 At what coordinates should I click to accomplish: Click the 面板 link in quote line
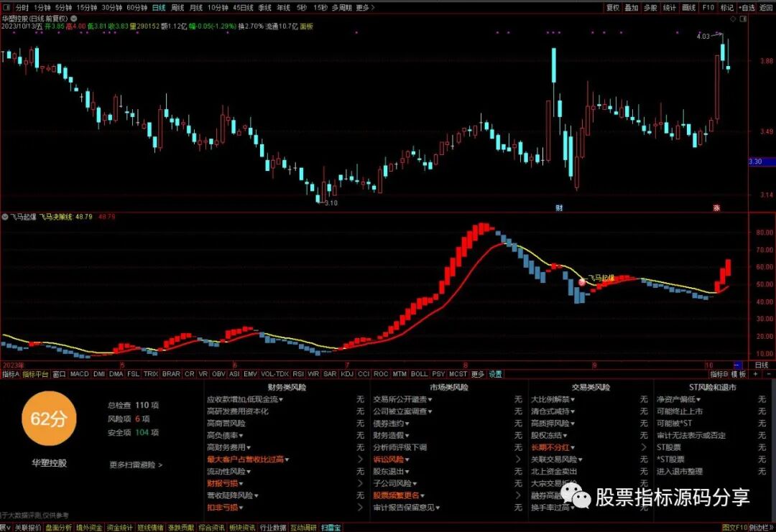coord(306,27)
